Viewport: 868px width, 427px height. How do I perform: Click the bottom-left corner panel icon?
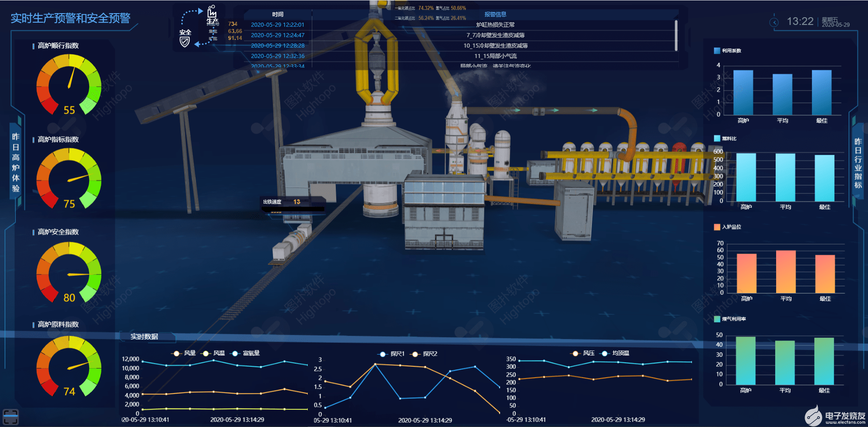(10, 417)
